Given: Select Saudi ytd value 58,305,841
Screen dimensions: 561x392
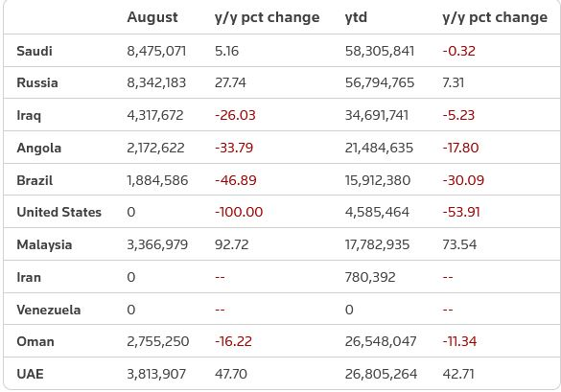Looking at the screenshot, I should coord(380,51).
